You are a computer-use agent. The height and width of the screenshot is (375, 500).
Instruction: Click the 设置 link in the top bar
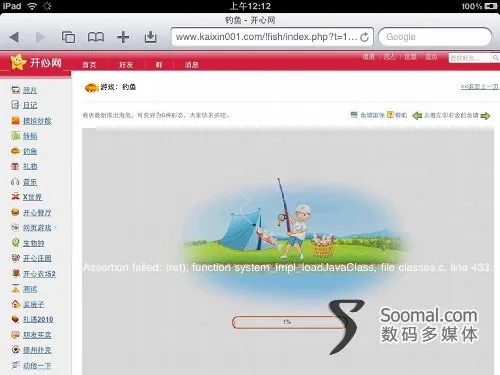410,57
